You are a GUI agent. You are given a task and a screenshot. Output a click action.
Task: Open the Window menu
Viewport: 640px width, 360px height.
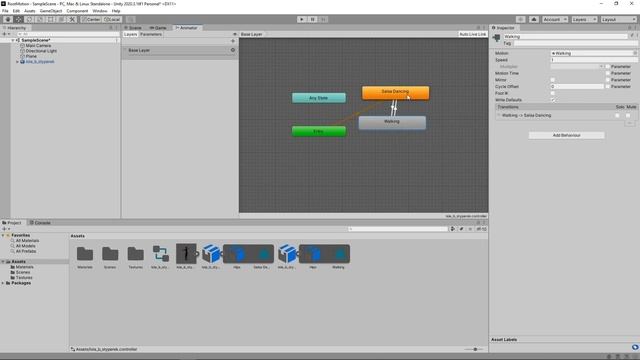click(x=100, y=11)
